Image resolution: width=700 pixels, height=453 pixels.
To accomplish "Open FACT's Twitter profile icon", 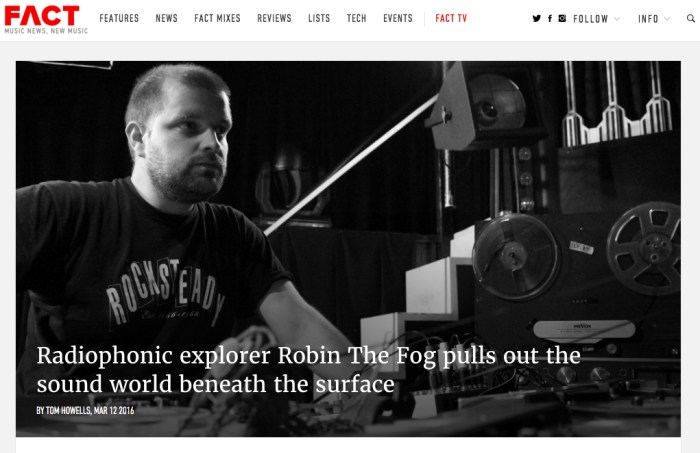I will [537, 18].
